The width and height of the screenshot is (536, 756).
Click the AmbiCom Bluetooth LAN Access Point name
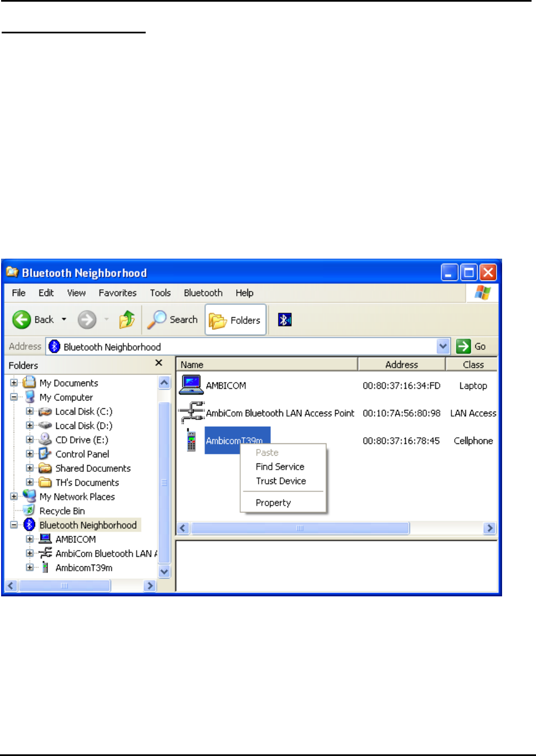pyautogui.click(x=280, y=413)
